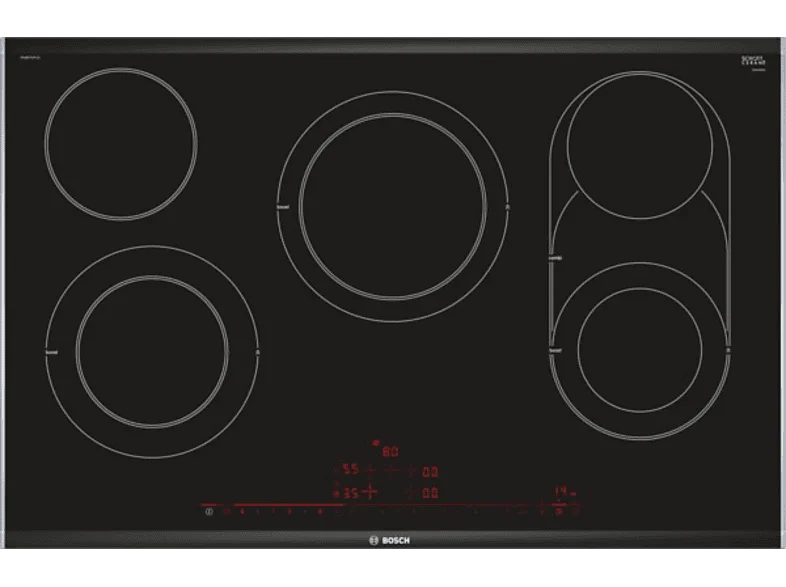Tap the red cross symbol right of the 55 display
Image resolution: width=786 pixels, height=587 pixels.
(x=369, y=471)
